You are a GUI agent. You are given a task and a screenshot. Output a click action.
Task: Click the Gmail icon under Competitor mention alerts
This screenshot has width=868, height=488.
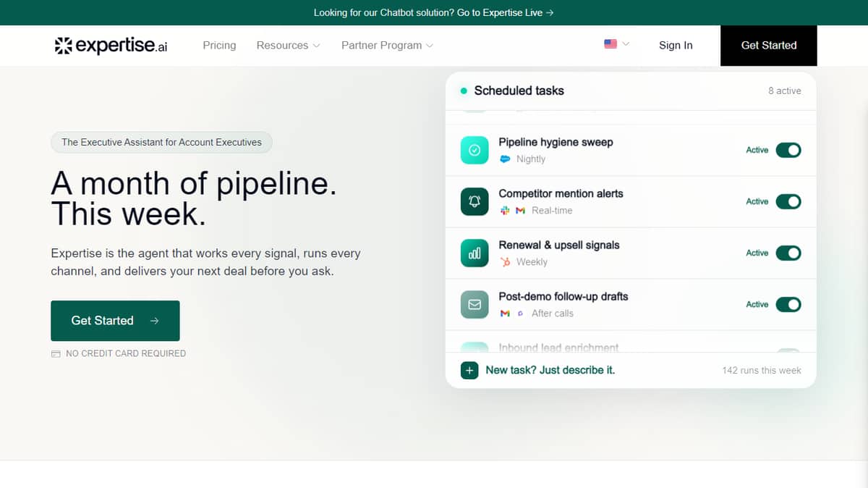[520, 211]
